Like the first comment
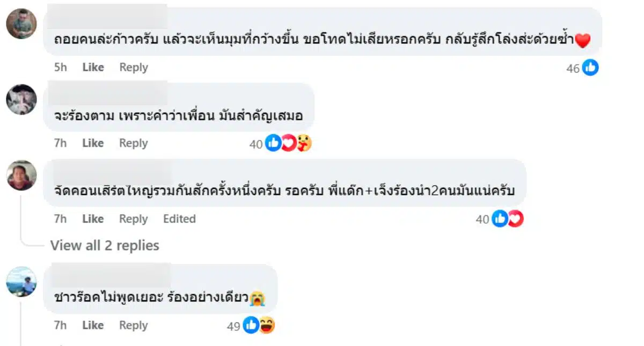This screenshot has width=644, height=346. point(93,68)
